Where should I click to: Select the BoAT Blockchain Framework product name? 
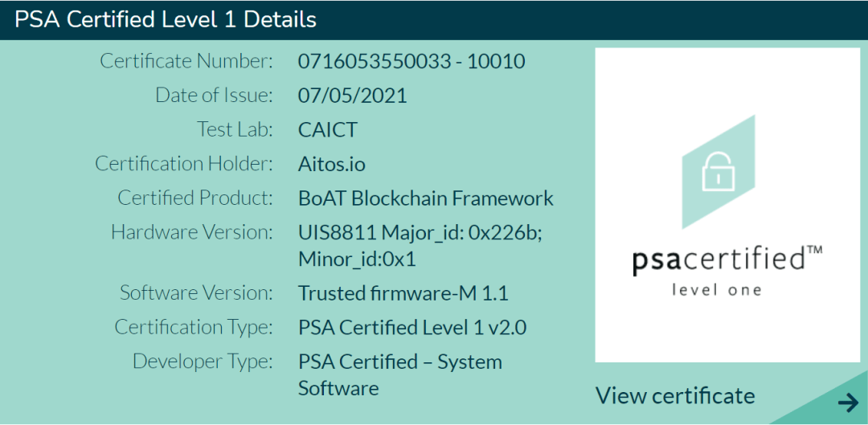pyautogui.click(x=425, y=198)
